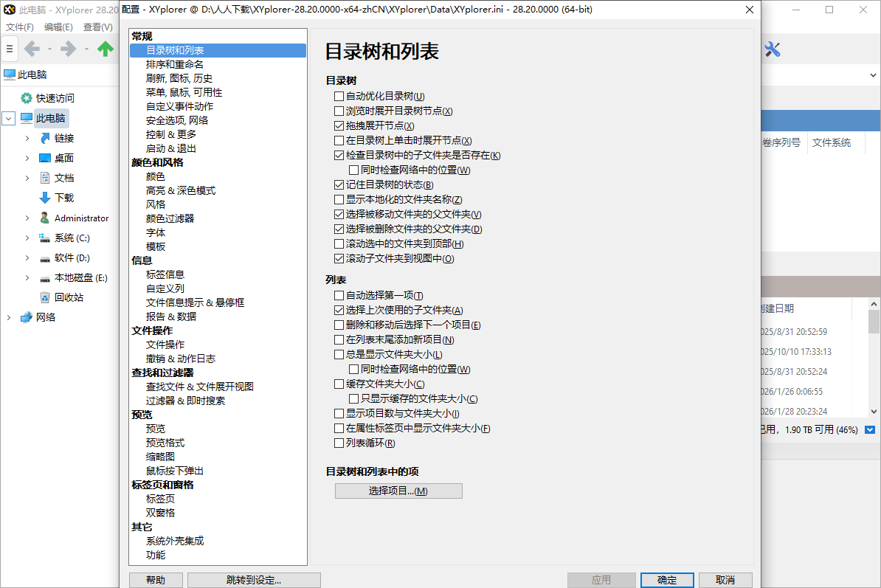
Task: Enable 自动优化目录树 checkbox
Action: pyautogui.click(x=339, y=96)
